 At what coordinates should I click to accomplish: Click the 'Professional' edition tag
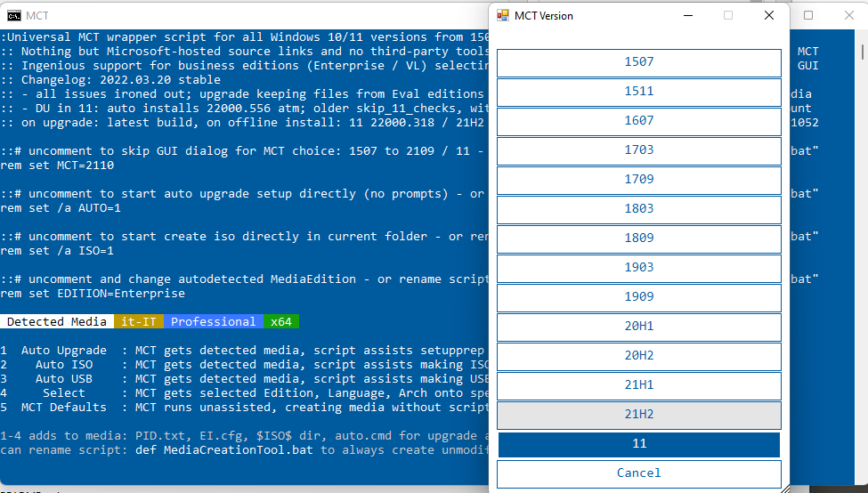[213, 322]
